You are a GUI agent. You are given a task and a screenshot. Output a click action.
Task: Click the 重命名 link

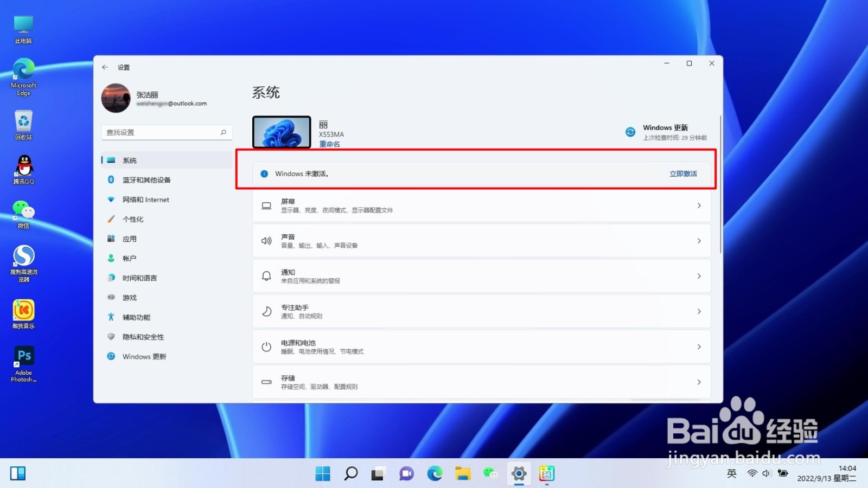329,144
